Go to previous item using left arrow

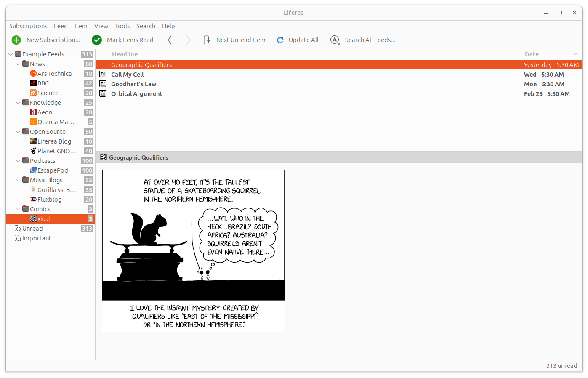tap(170, 40)
